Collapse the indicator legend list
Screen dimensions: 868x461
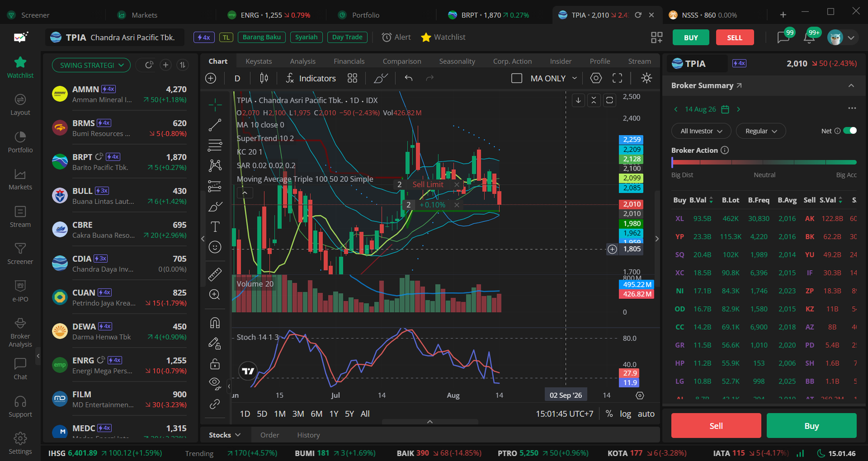point(244,193)
